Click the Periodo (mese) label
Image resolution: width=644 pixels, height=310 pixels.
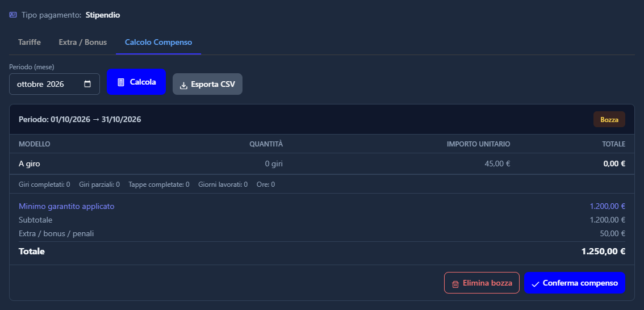32,66
